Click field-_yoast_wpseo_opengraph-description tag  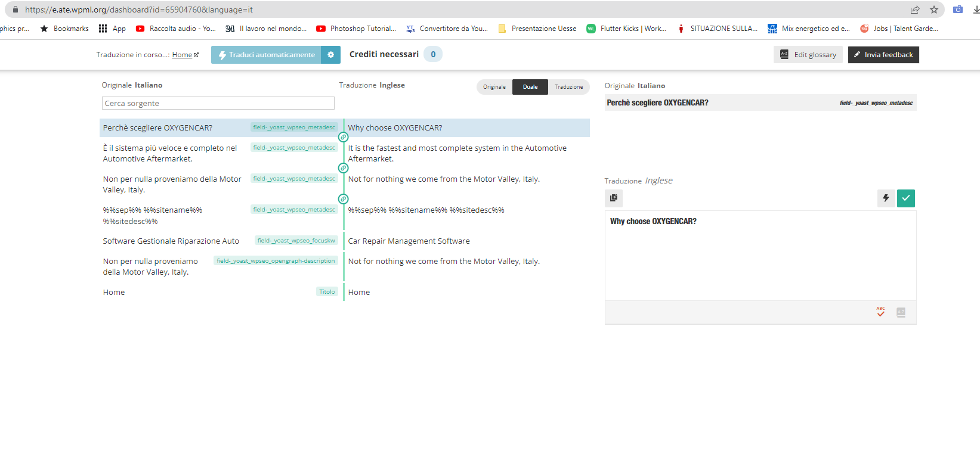coord(276,261)
